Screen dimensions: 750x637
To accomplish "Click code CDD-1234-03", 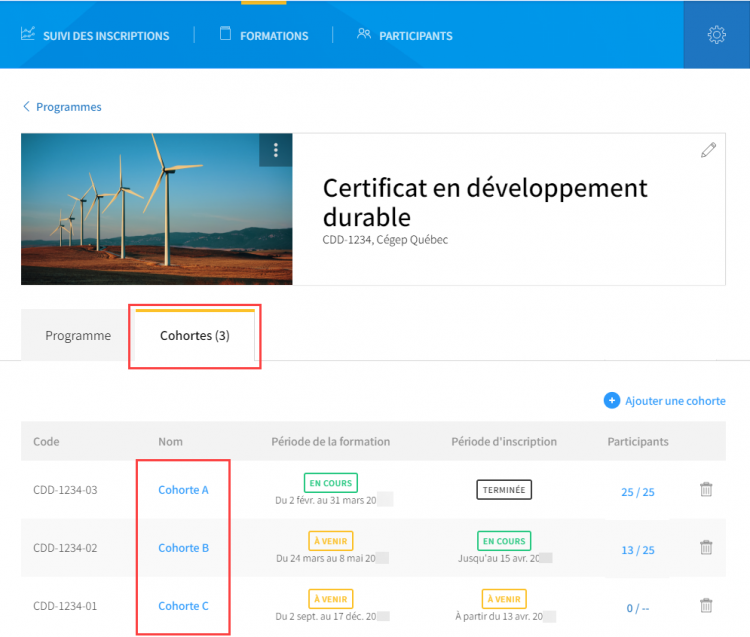I will coord(65,490).
